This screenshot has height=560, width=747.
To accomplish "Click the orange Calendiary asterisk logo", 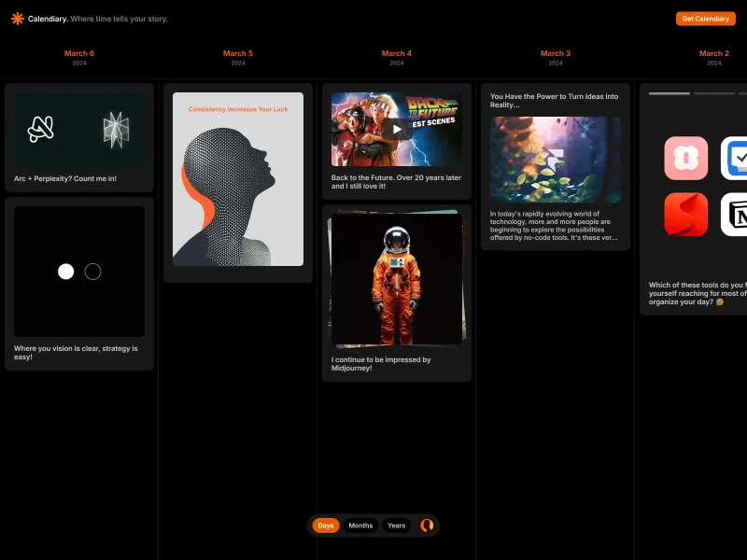I will [18, 19].
